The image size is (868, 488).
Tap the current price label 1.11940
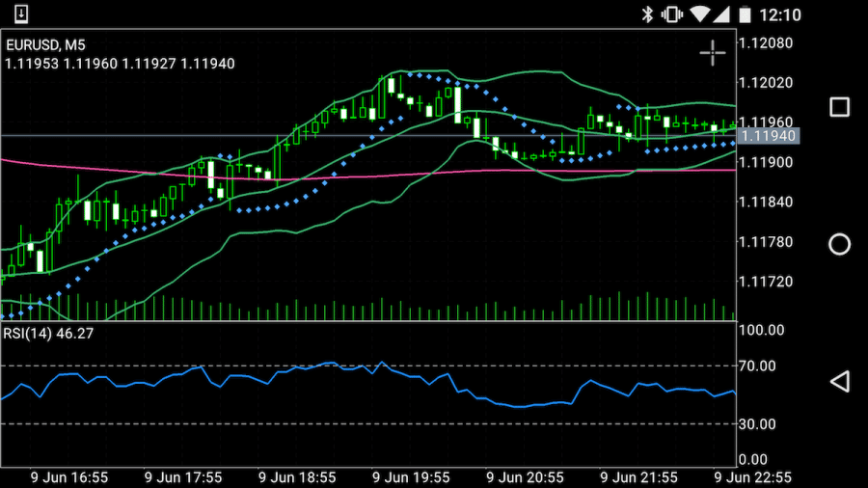coord(769,136)
